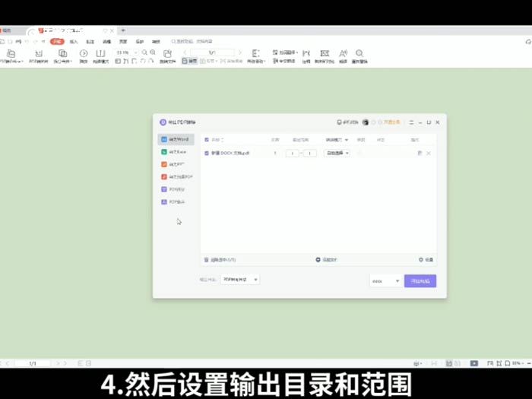Choose PDF split option in converter sidebar
Viewport: 532px width, 399px height.
[x=176, y=189]
